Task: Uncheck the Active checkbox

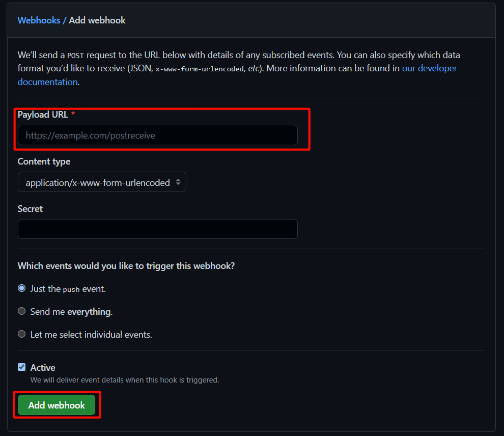Action: pyautogui.click(x=21, y=367)
